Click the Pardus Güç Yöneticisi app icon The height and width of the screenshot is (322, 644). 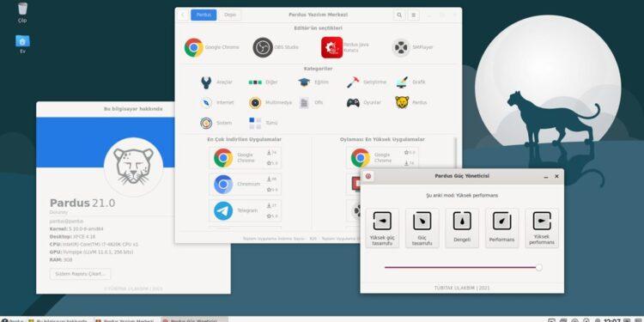368,176
